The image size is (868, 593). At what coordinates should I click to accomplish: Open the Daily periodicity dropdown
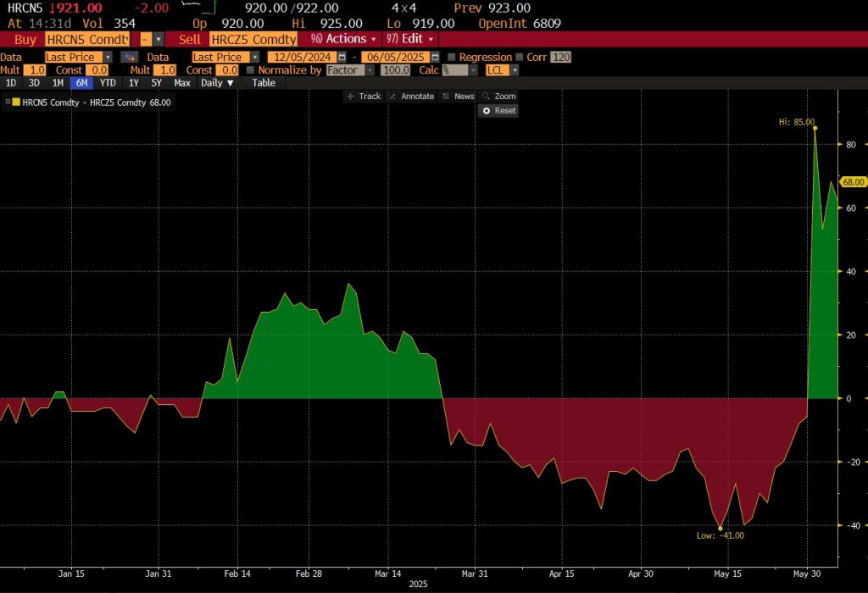[217, 83]
